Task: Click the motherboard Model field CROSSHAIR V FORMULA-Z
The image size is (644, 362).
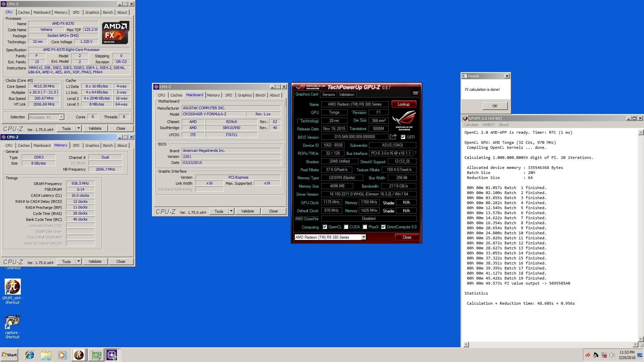Action: 213,114
